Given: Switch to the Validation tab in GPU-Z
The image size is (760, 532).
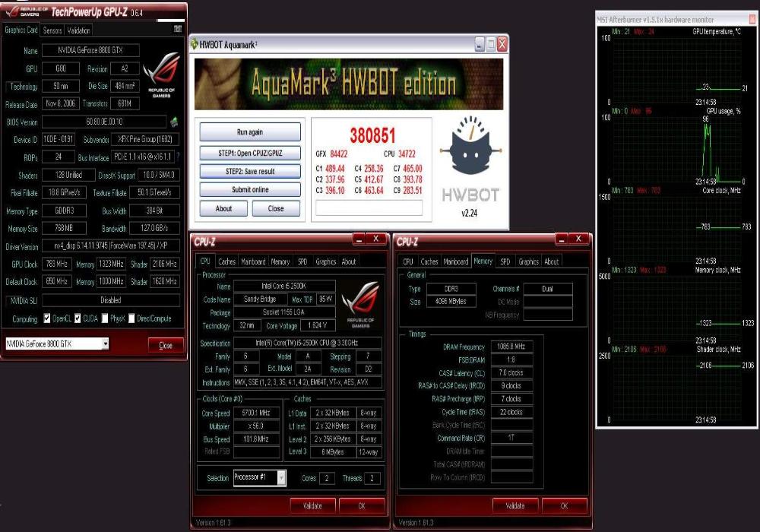Looking at the screenshot, I should click(x=78, y=30).
